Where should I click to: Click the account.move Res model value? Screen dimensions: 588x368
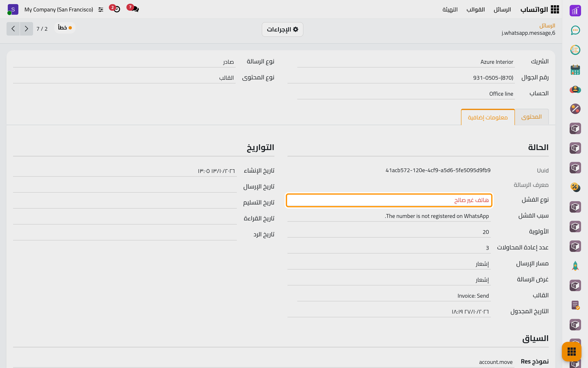click(x=496, y=362)
